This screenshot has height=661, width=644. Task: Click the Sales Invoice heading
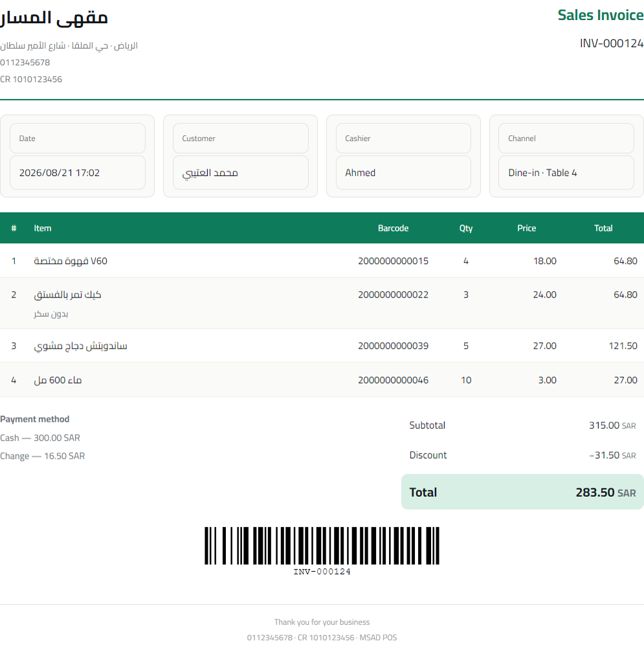point(601,15)
